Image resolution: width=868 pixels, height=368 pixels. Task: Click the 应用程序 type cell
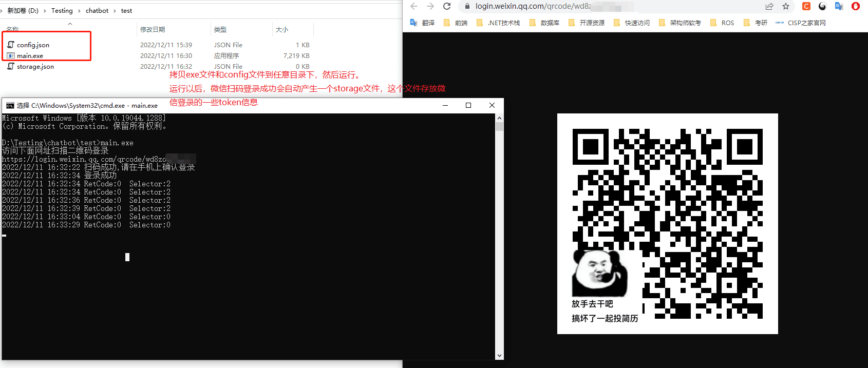[x=227, y=56]
